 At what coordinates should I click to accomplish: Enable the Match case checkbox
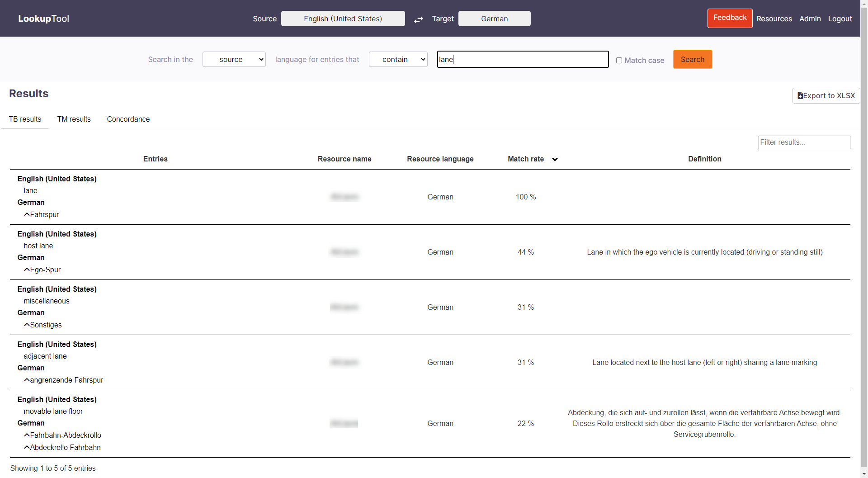pos(619,60)
